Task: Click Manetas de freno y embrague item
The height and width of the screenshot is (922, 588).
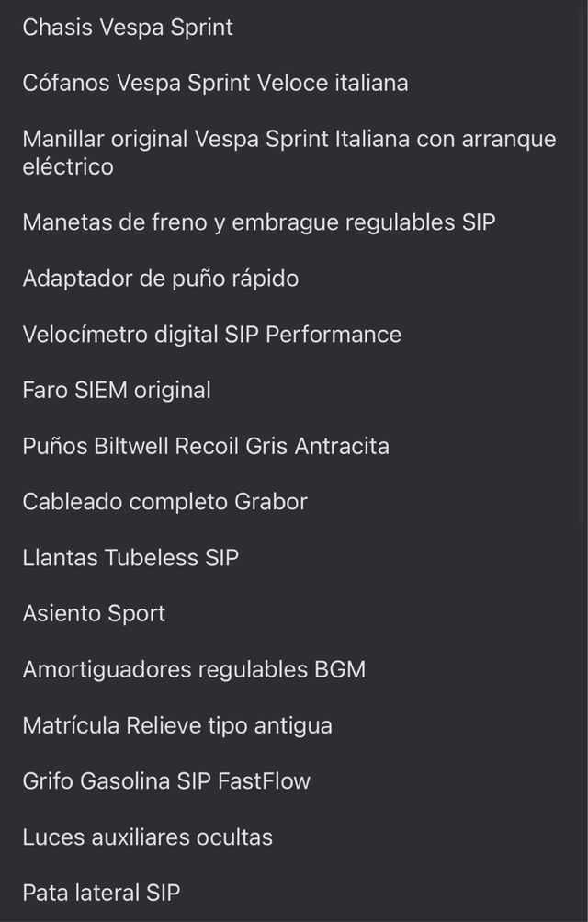Action: [x=258, y=222]
